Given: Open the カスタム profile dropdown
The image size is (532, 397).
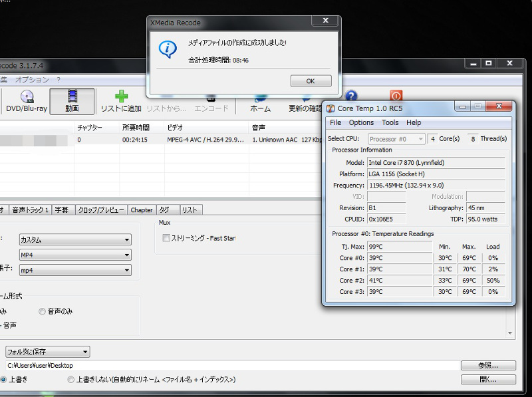Looking at the screenshot, I should click(75, 239).
